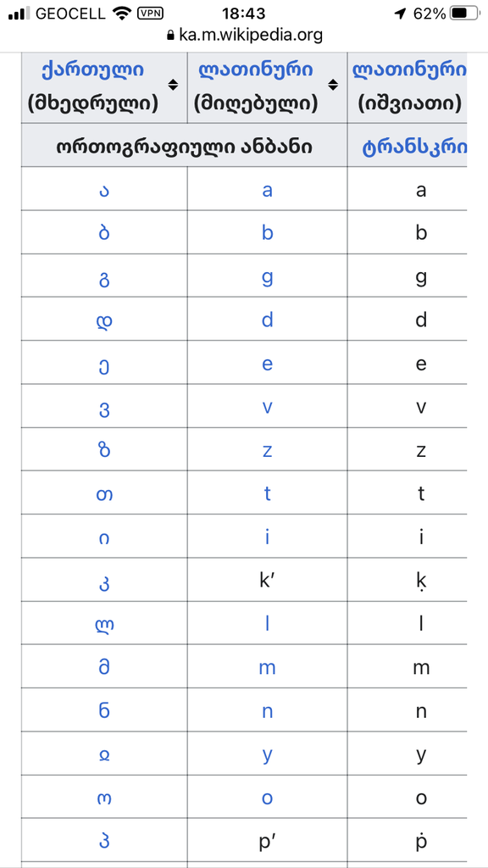
Task: Open Latin letter m link
Action: point(267,668)
